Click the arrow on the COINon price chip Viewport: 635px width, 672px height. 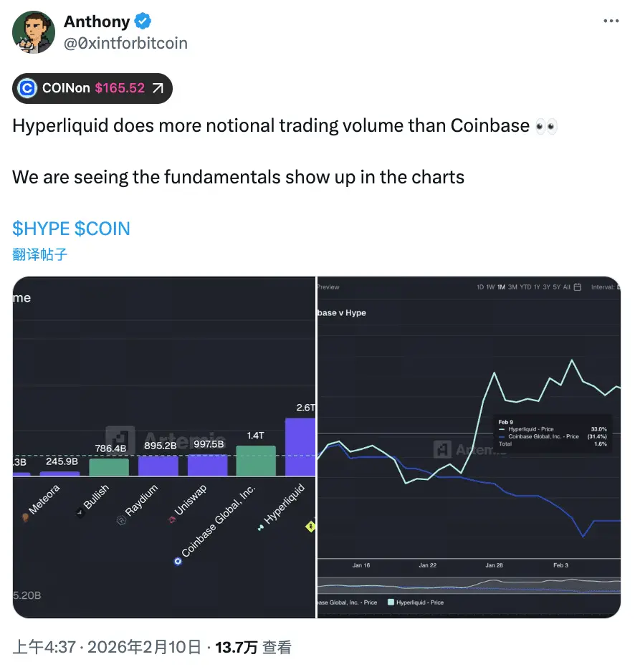pyautogui.click(x=158, y=88)
